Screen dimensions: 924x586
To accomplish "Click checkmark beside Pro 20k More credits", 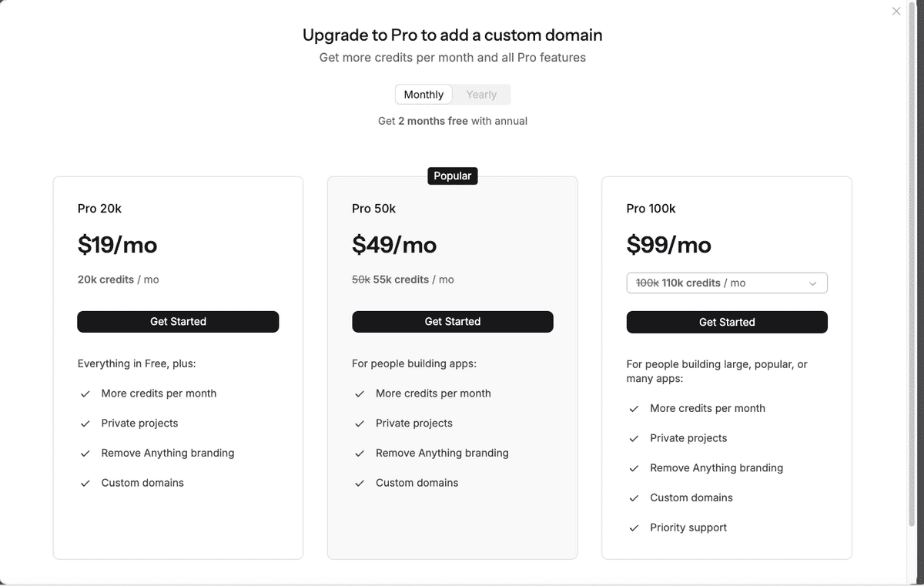I will click(x=85, y=393).
